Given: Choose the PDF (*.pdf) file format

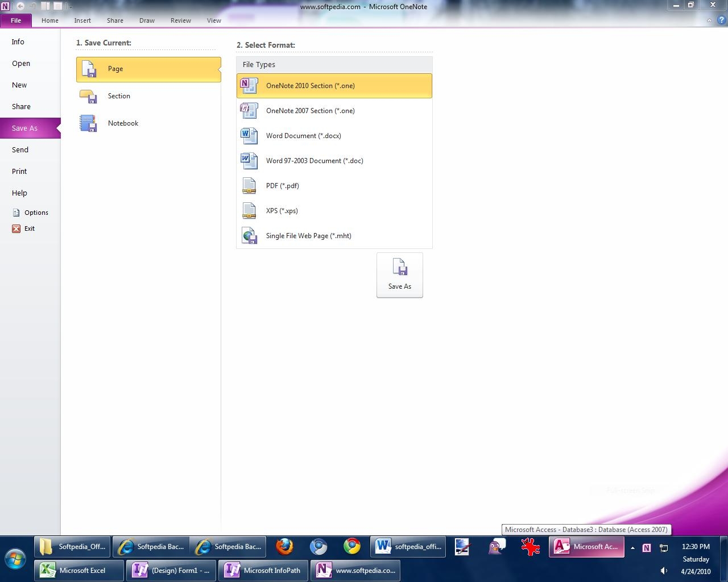Looking at the screenshot, I should 282,186.
